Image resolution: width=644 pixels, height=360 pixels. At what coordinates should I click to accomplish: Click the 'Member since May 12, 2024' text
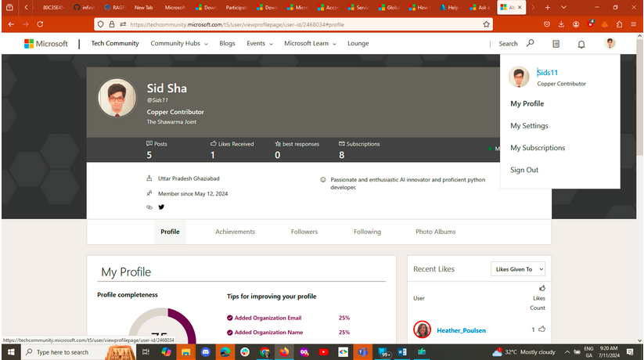pos(192,193)
